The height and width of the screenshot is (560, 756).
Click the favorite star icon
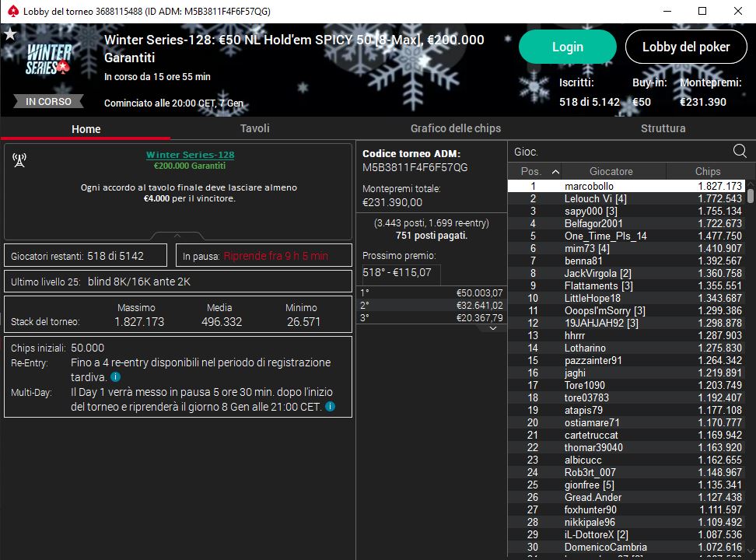(10, 34)
